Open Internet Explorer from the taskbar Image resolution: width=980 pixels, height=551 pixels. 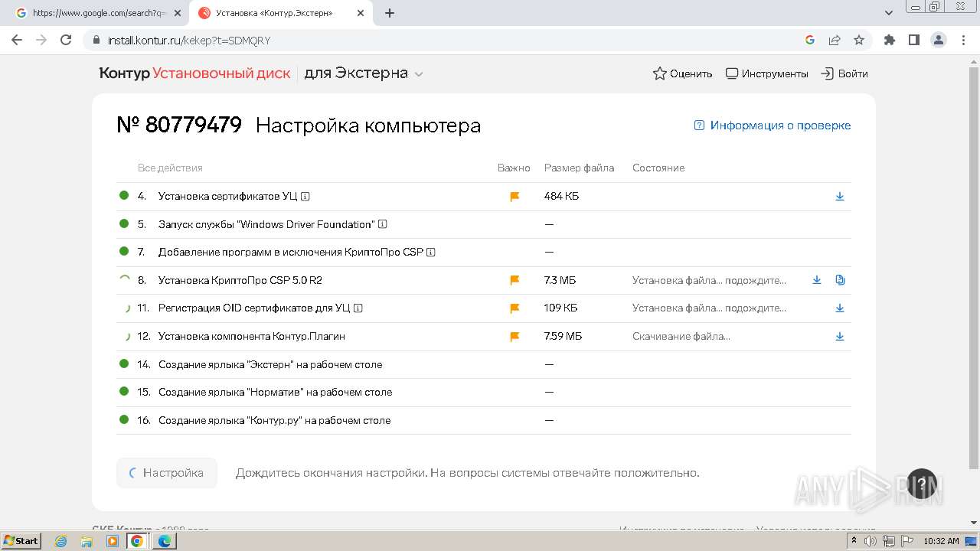point(60,541)
